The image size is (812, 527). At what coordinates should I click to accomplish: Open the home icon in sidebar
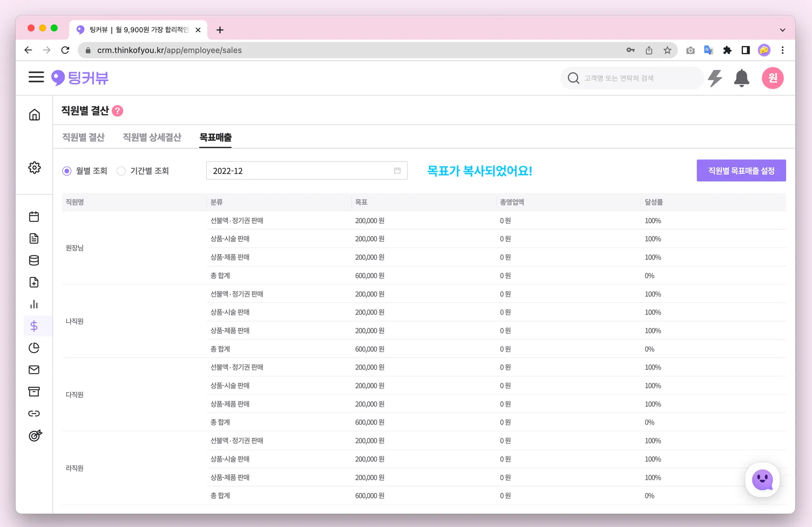click(x=34, y=115)
